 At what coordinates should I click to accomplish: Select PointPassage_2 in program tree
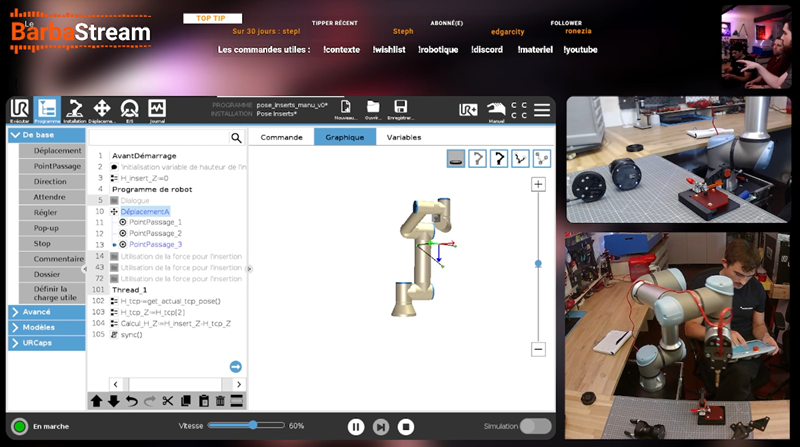(x=155, y=233)
